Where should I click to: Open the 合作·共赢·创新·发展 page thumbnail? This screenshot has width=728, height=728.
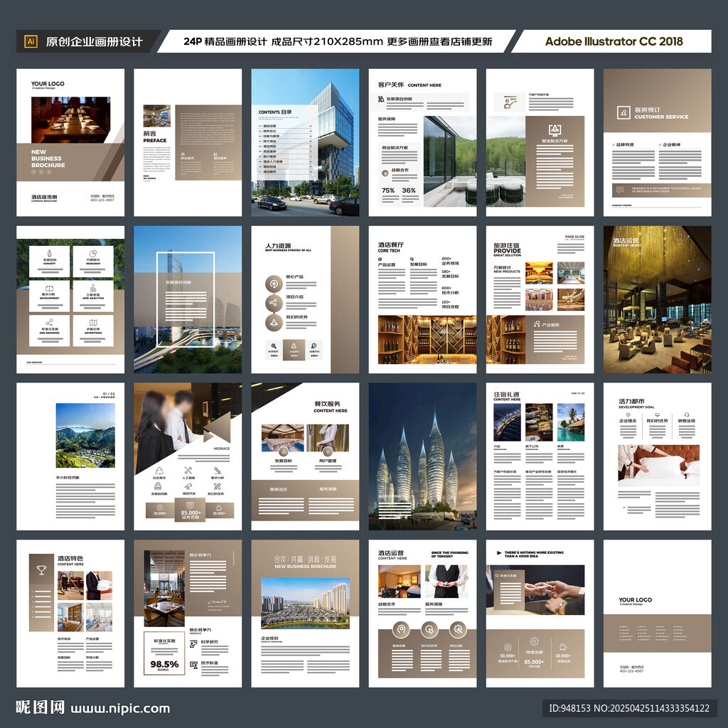coord(305,614)
